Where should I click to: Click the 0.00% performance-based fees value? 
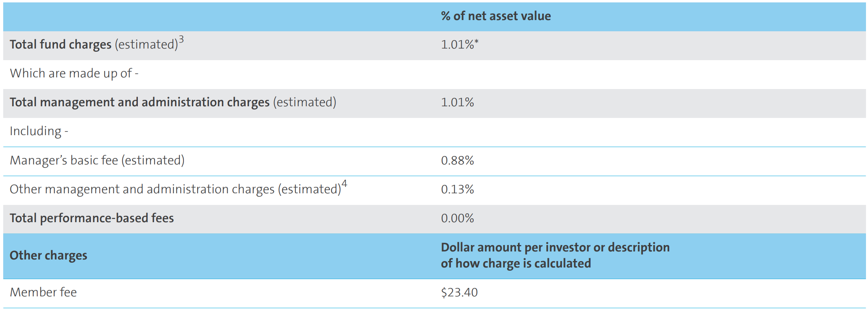pos(457,218)
